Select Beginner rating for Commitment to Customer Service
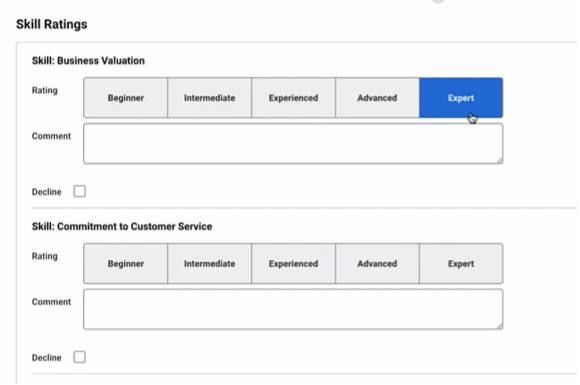580x385 pixels. click(126, 264)
